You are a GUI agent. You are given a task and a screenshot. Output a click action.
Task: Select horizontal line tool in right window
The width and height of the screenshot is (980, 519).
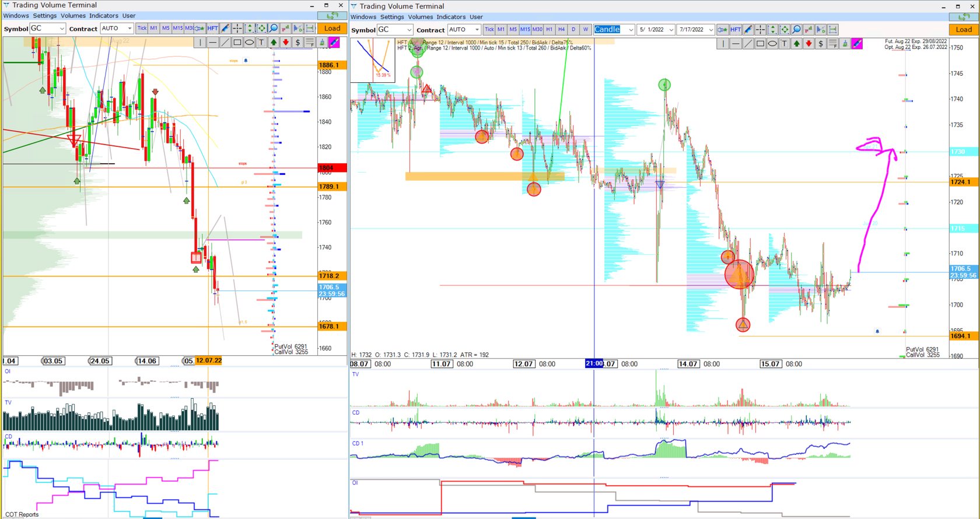click(736, 43)
